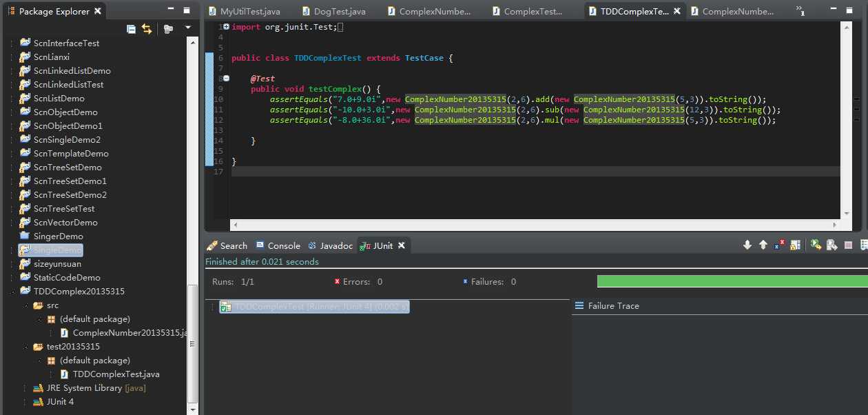Close the JUnit view tab
Viewport: 868px width, 415px height.
coord(401,245)
